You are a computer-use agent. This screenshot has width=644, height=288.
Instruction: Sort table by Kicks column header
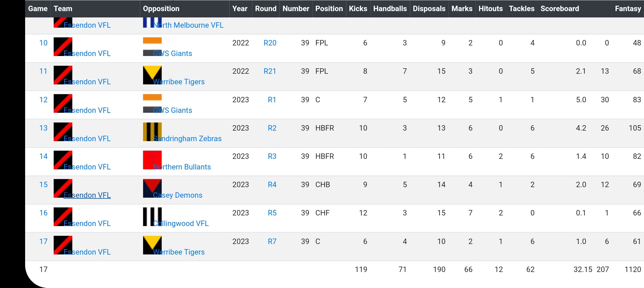click(358, 9)
